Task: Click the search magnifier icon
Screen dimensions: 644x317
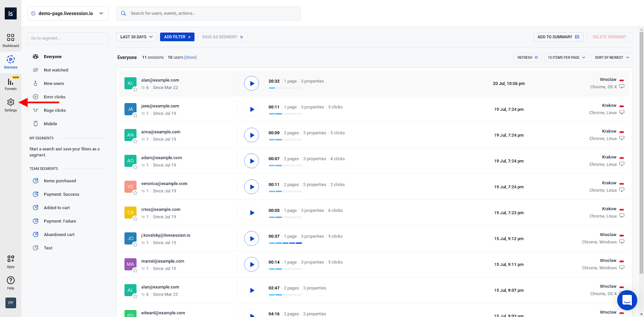Action: [124, 13]
